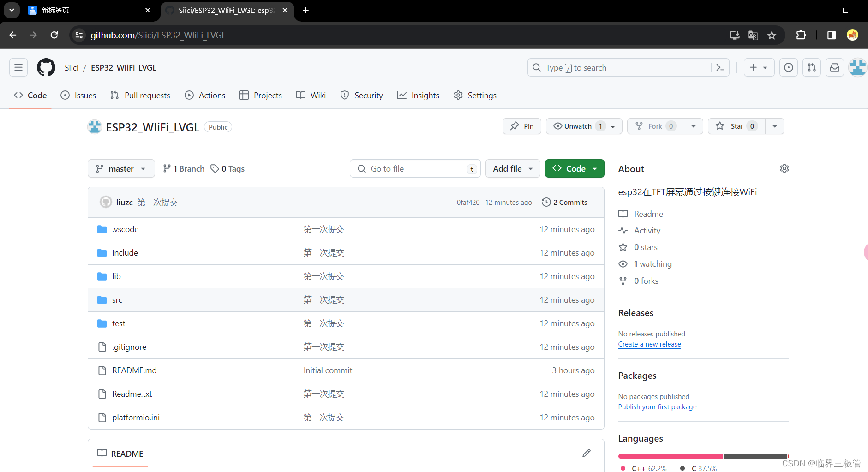Click Publish your first package link
The image size is (868, 472).
coord(657,407)
